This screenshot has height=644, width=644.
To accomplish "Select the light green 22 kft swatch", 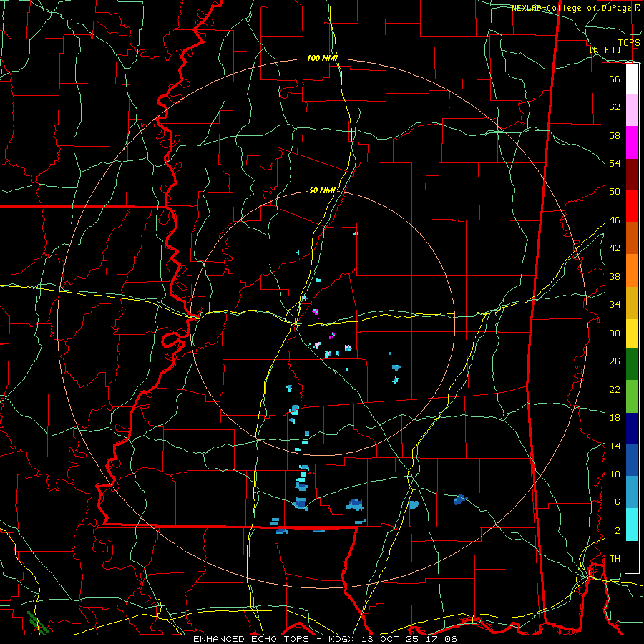I will (x=632, y=396).
